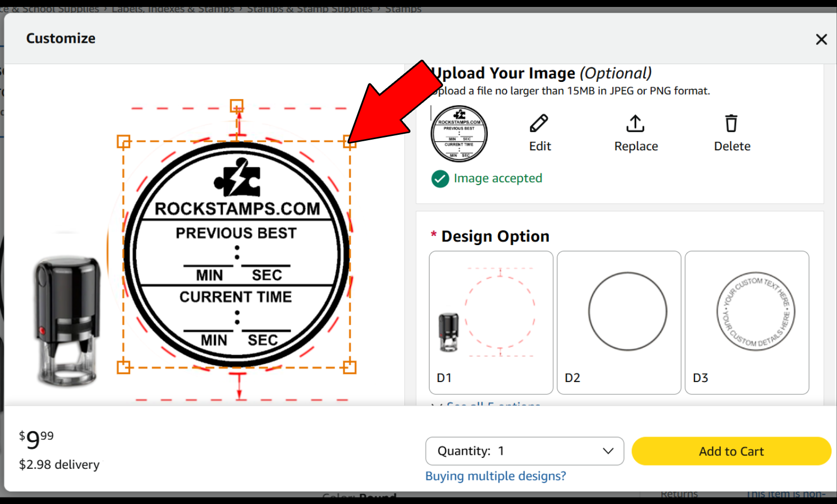This screenshot has height=504, width=837.
Task: Click the green Image accepted checkmark icon
Action: click(440, 179)
